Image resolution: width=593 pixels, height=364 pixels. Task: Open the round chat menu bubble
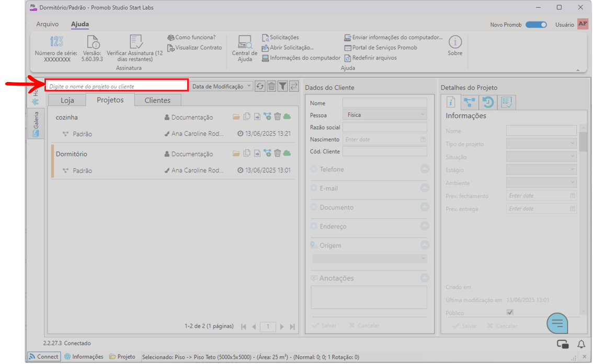tap(557, 323)
